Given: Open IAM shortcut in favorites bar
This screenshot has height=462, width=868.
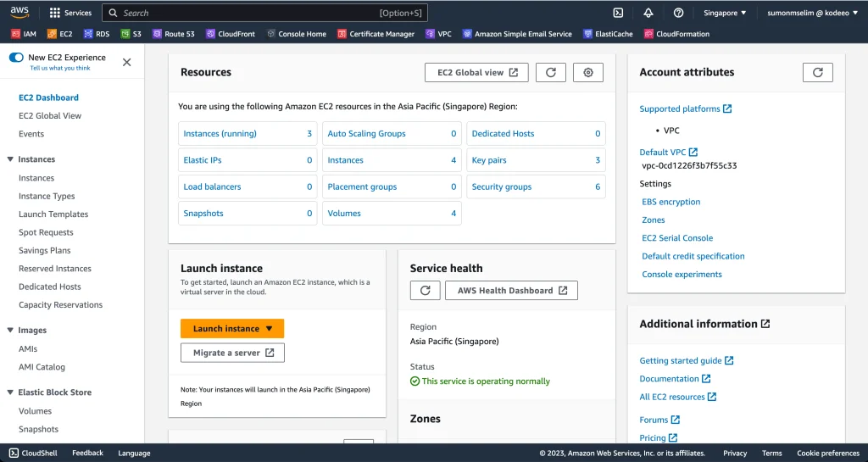Looking at the screenshot, I should point(24,34).
